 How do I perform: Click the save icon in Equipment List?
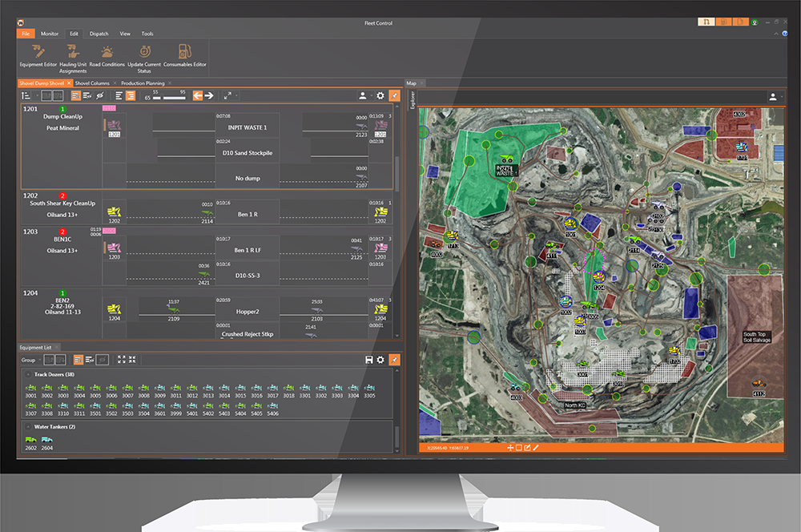368,361
